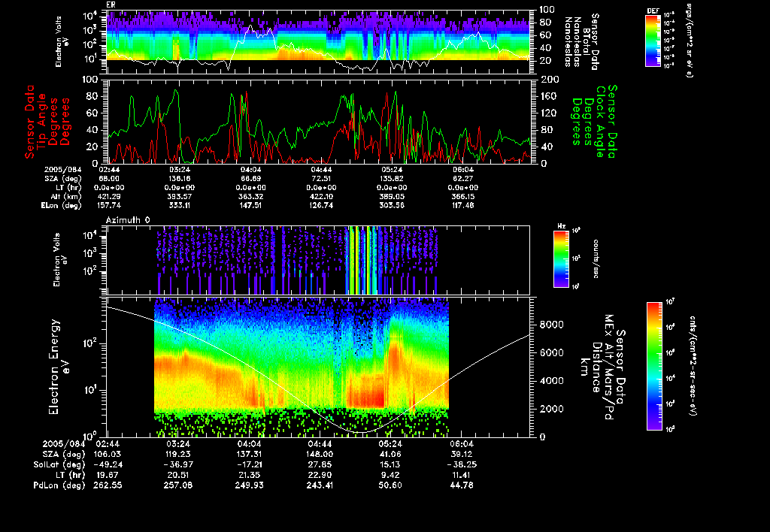Image resolution: width=770 pixels, height=532 pixels.
Task: Click SZA value 72.51
Action: pos(321,179)
